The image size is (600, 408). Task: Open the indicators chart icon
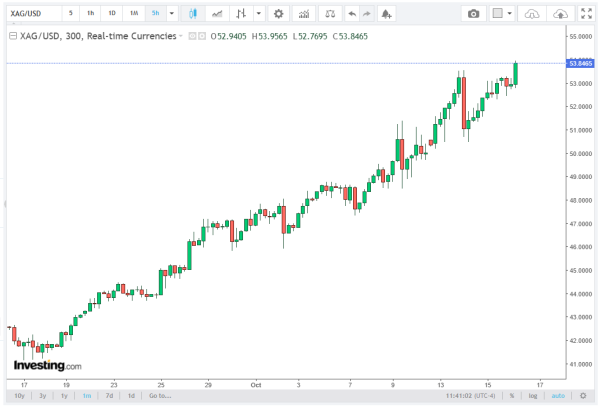pos(303,13)
